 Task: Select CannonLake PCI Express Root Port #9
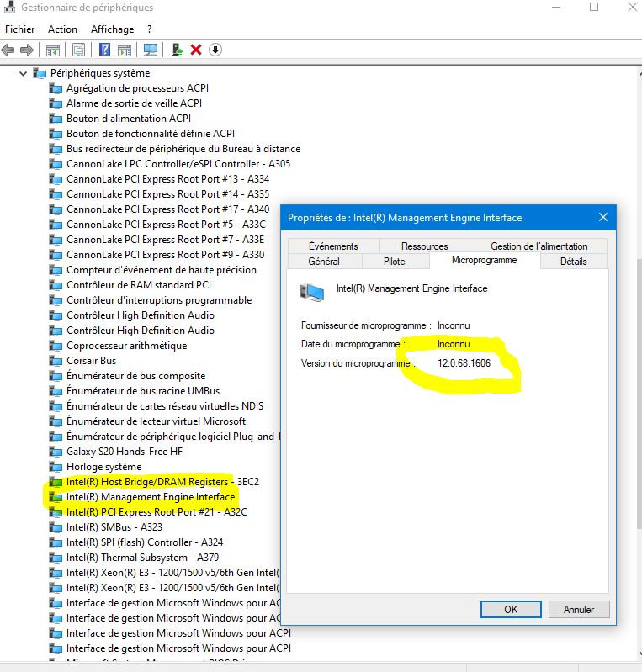pyautogui.click(x=165, y=255)
